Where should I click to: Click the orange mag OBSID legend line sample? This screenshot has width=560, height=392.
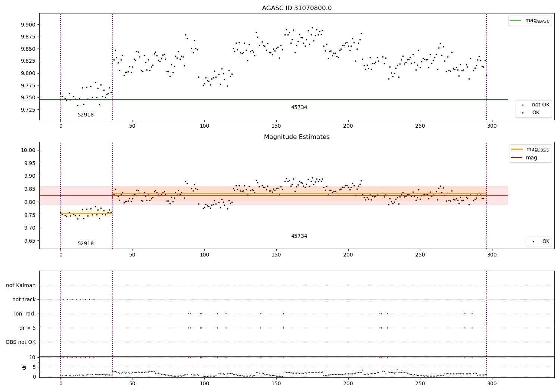517,149
